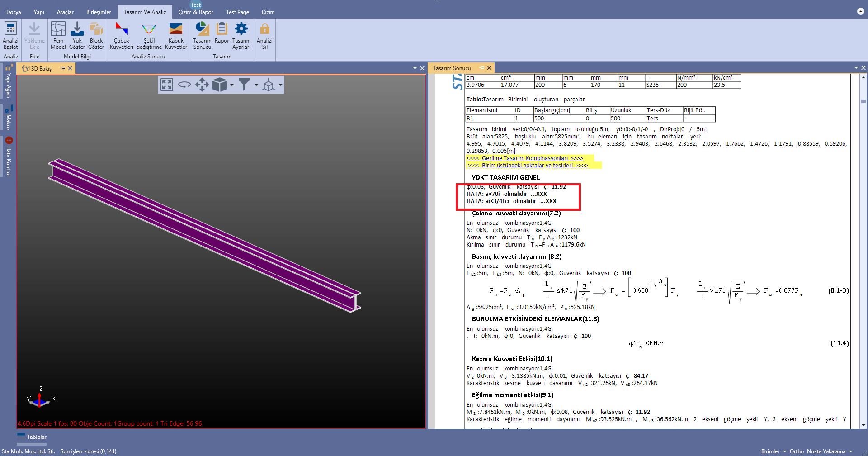Click the Şekil değiştirme icon
This screenshot has width=868, height=456.
149,35
